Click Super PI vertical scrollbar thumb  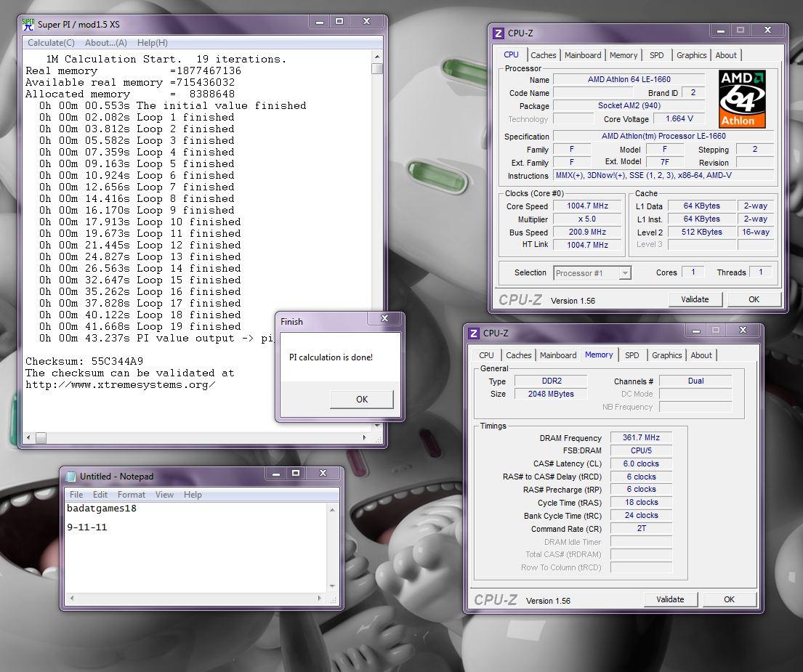click(377, 68)
